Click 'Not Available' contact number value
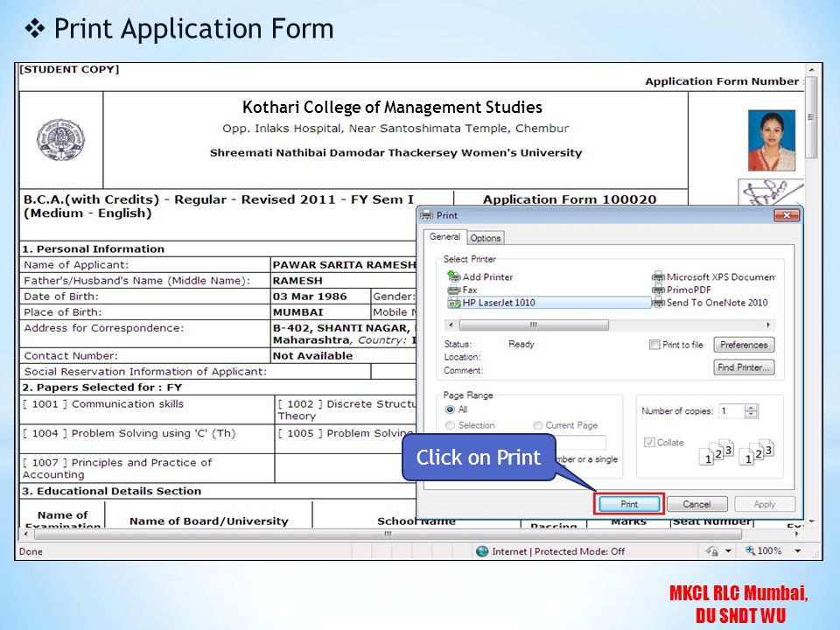 313,356
